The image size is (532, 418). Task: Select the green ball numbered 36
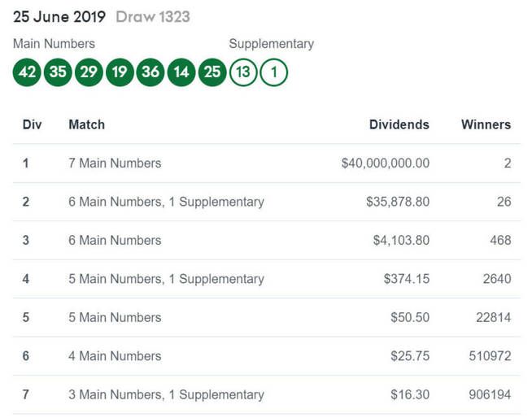pos(150,72)
